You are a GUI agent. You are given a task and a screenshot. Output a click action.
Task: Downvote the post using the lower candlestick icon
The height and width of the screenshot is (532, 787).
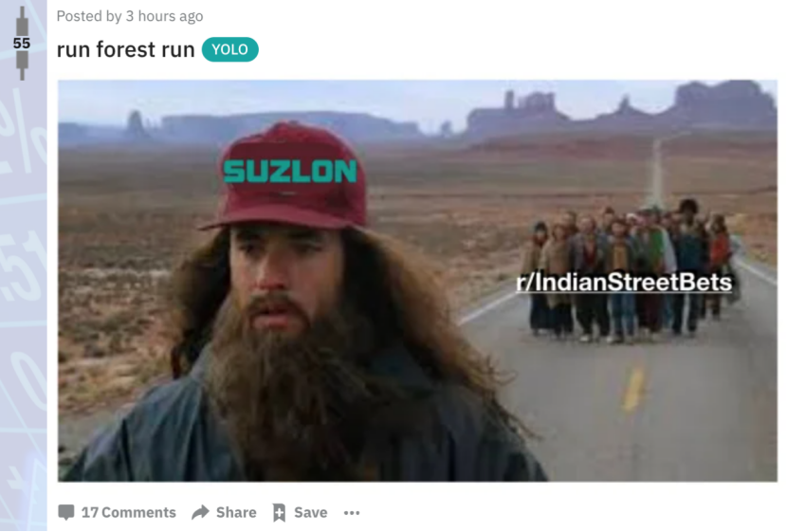click(22, 64)
